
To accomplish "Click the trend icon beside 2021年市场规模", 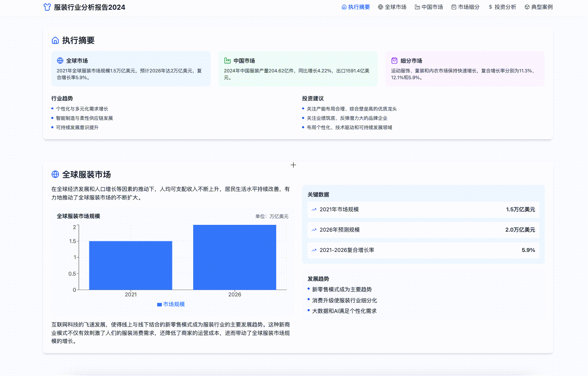I will [313, 209].
